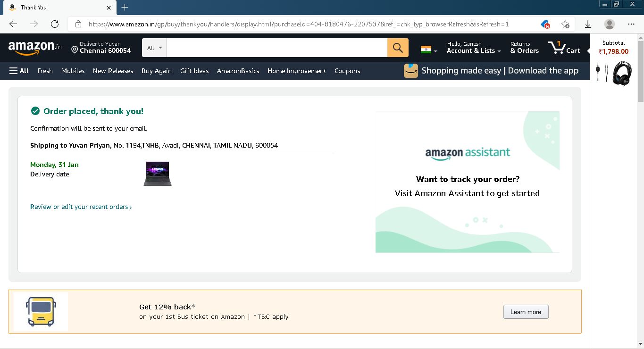Go back using the browser back arrow
This screenshot has width=644, height=349.
13,24
